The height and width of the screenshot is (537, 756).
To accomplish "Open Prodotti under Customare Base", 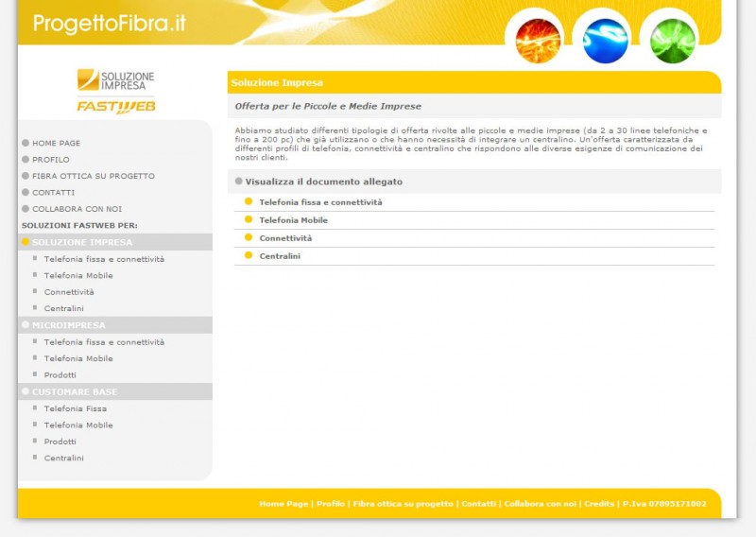I will [60, 442].
